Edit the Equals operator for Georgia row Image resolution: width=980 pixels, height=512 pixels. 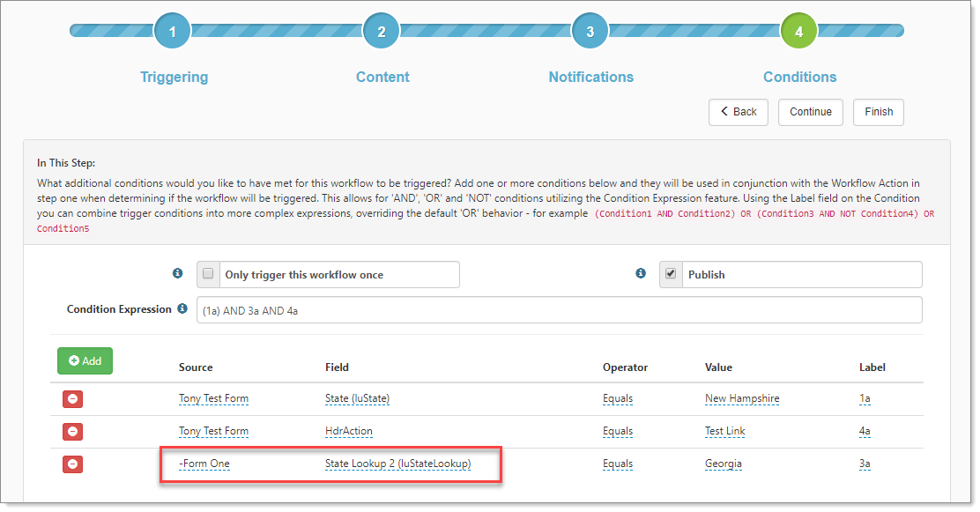coord(617,464)
